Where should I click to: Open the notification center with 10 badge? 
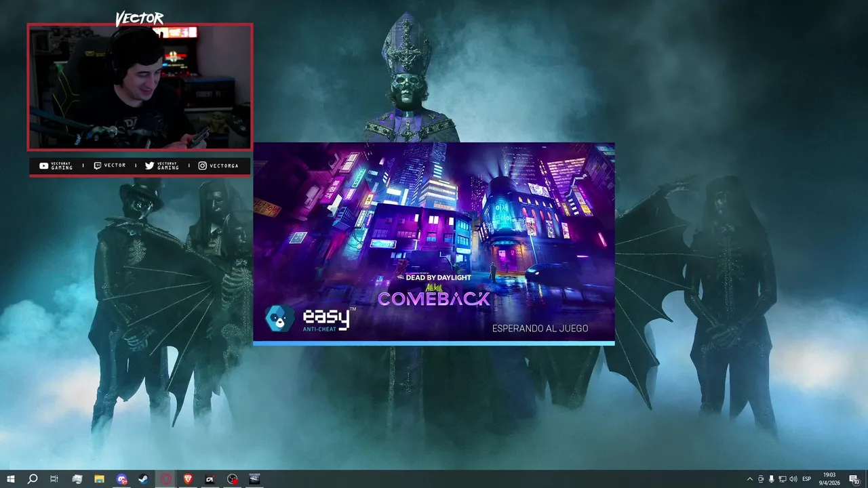coord(854,479)
